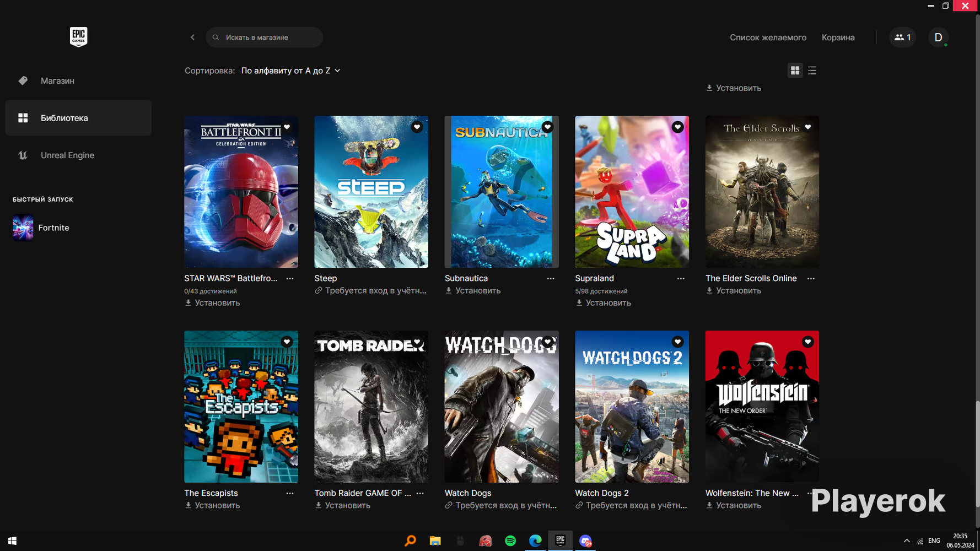Viewport: 980px width, 551px height.
Task: Click the Watch Dogs 2 title text
Action: click(602, 493)
